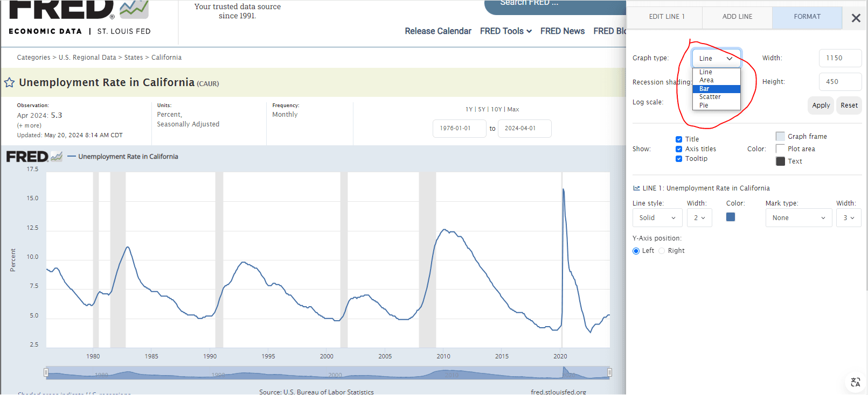
Task: Toggle the Axis titles checkbox
Action: tap(679, 149)
